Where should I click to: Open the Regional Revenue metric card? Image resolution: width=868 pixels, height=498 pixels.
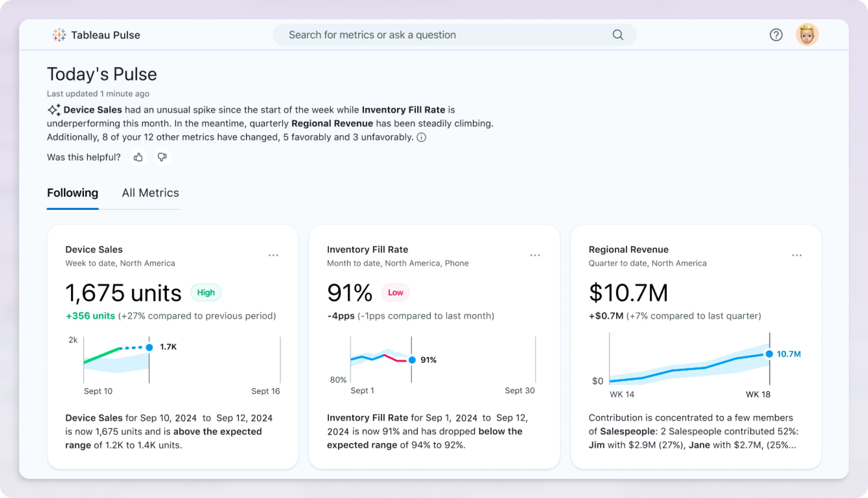[628, 249]
